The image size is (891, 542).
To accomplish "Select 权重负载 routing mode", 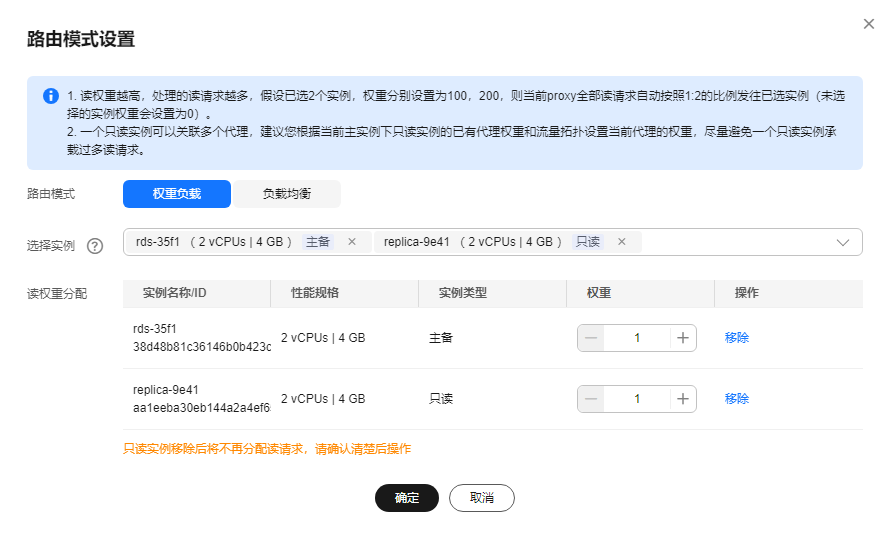I will click(177, 194).
